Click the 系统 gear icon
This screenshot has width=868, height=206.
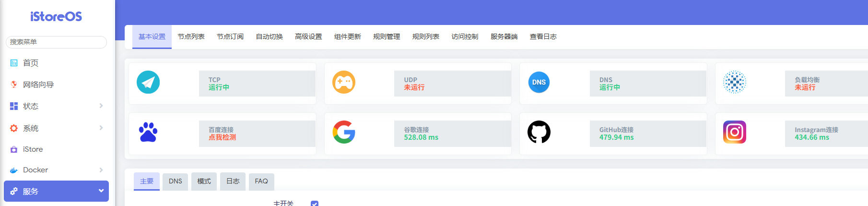point(14,128)
